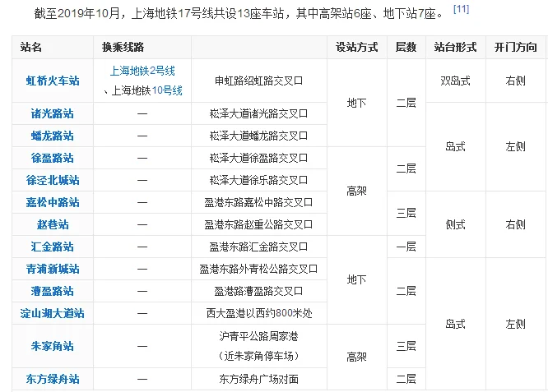Open the 嘉松中路站 station link
Viewport: 548px width, 392px height.
[x=53, y=202]
